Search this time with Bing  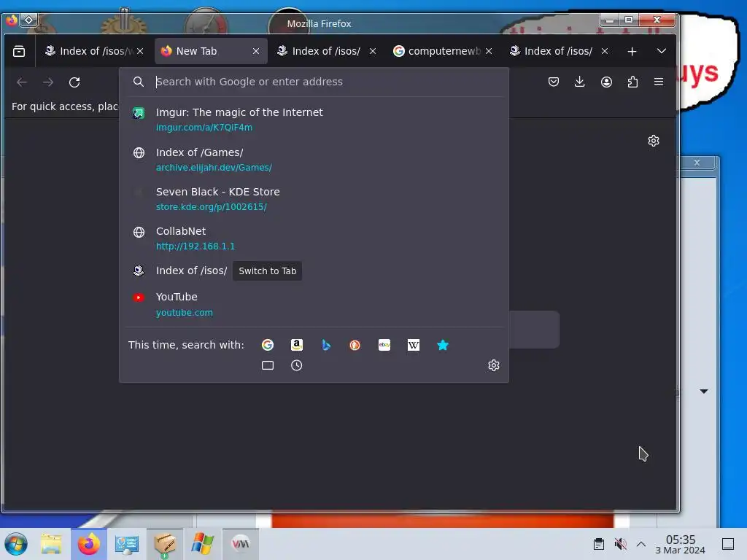pyautogui.click(x=326, y=345)
